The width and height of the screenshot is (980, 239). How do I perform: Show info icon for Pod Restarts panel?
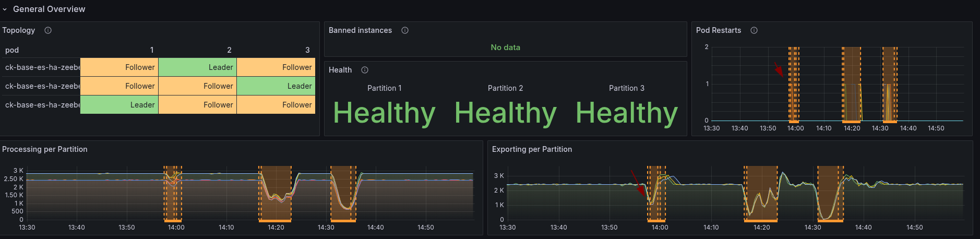coord(754,30)
